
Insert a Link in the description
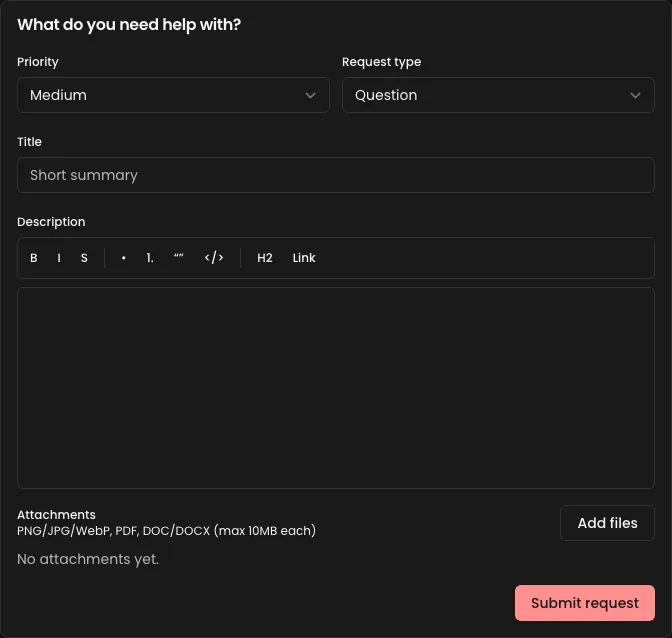(x=304, y=258)
